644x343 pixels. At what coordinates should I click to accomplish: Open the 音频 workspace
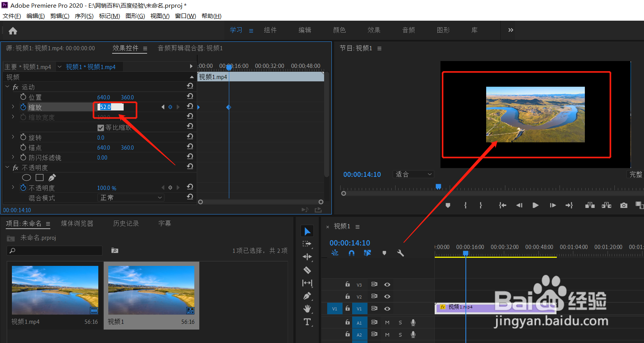click(409, 30)
